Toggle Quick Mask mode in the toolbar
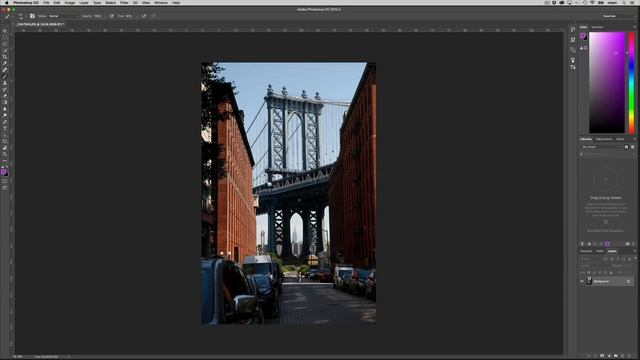The width and height of the screenshot is (640, 360). 5,181
